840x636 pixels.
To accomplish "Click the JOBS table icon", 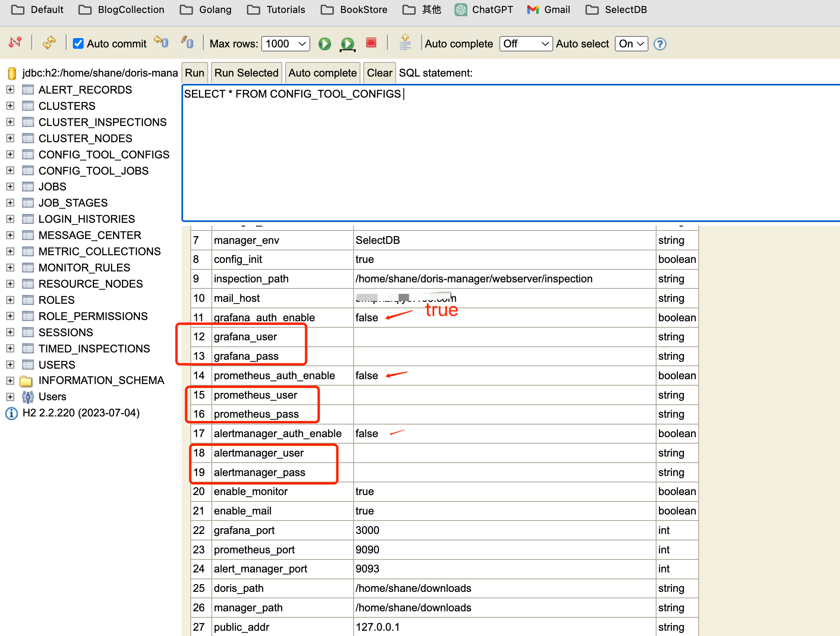I will click(x=28, y=186).
